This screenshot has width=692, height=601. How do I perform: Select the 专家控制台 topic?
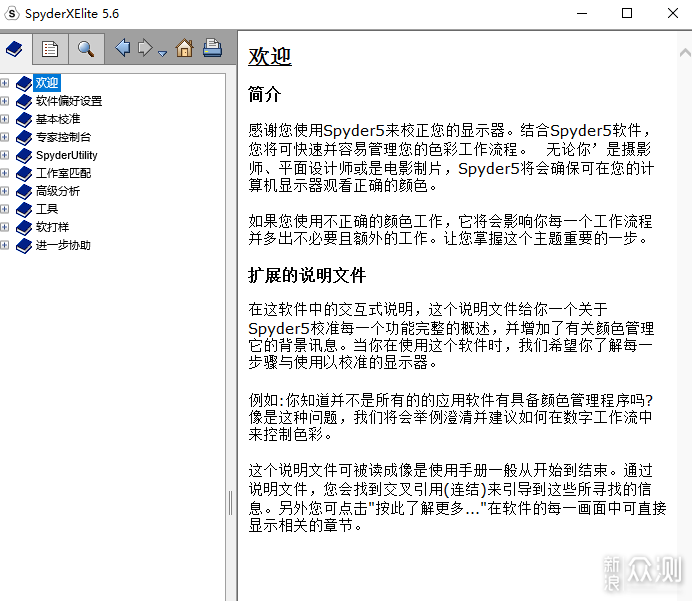pyautogui.click(x=63, y=137)
